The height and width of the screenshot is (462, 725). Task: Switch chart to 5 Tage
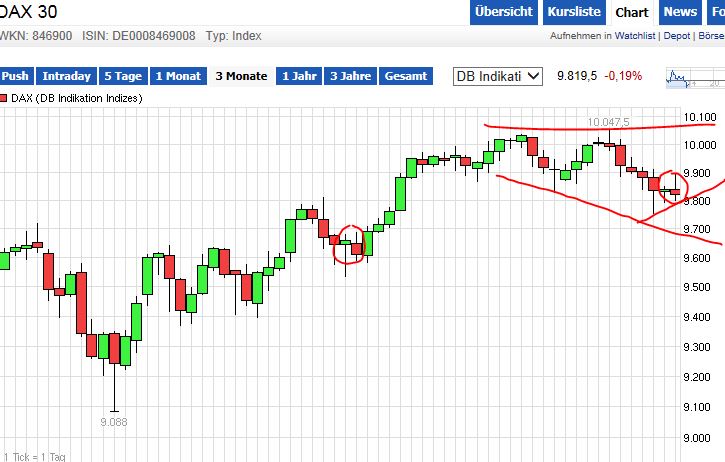click(x=123, y=76)
